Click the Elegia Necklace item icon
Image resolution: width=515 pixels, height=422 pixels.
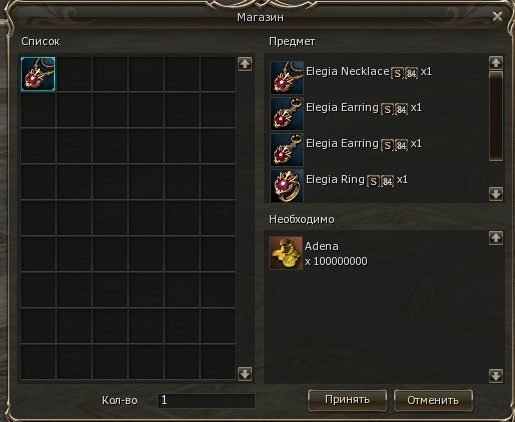pyautogui.click(x=287, y=78)
